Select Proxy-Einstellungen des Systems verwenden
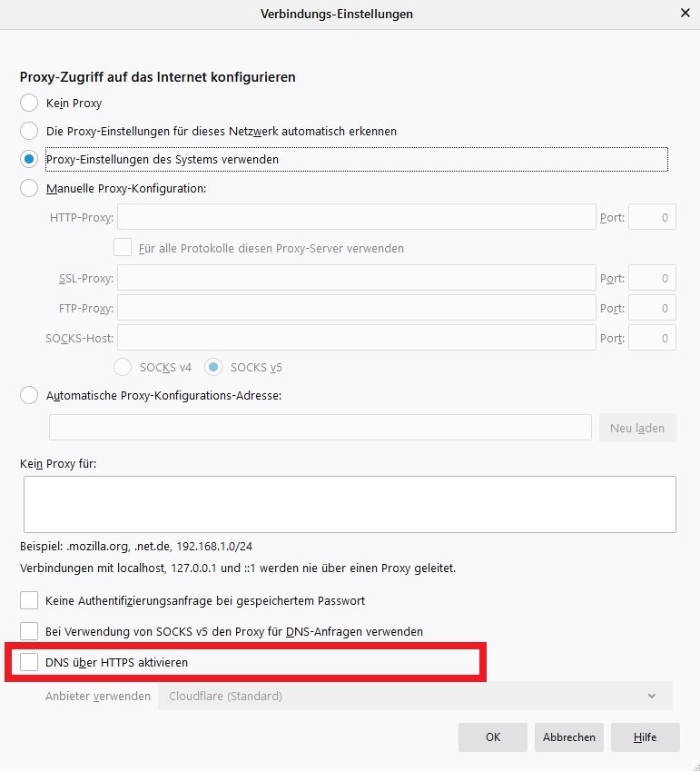Screen dimensions: 700x771 [x=29, y=159]
